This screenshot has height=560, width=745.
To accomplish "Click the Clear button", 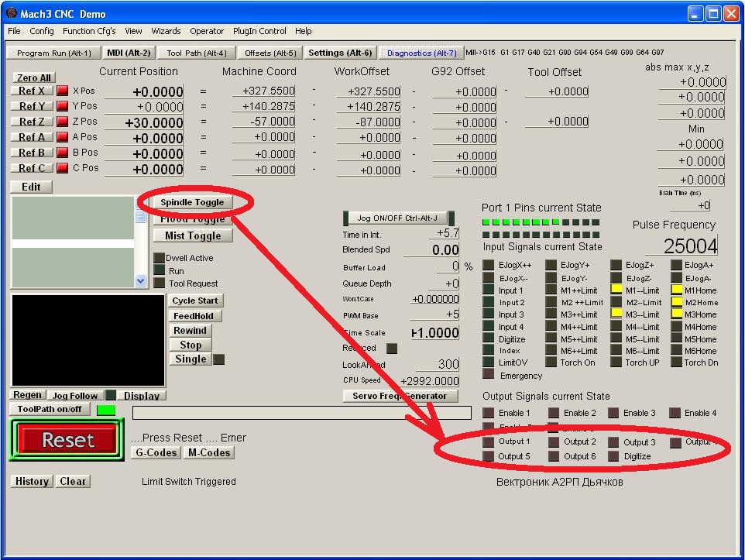I will click(x=73, y=481).
